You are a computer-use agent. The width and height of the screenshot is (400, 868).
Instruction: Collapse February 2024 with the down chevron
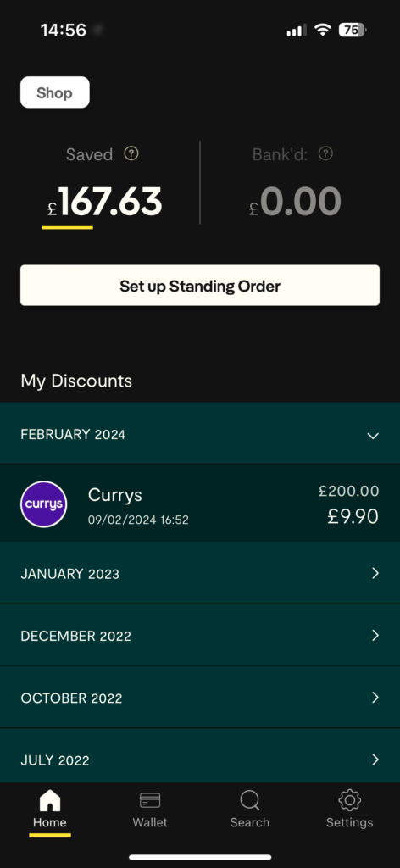click(x=374, y=436)
